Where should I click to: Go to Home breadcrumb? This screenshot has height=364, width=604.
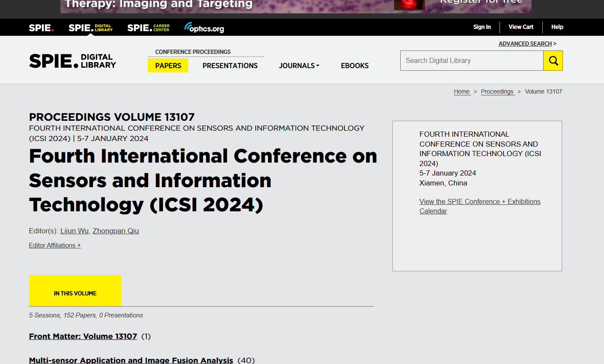tap(462, 91)
